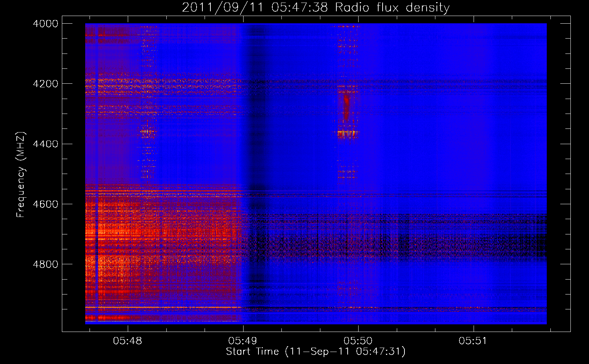Click the 4800 frequency axis label
The width and height of the screenshot is (589, 364).
click(45, 264)
